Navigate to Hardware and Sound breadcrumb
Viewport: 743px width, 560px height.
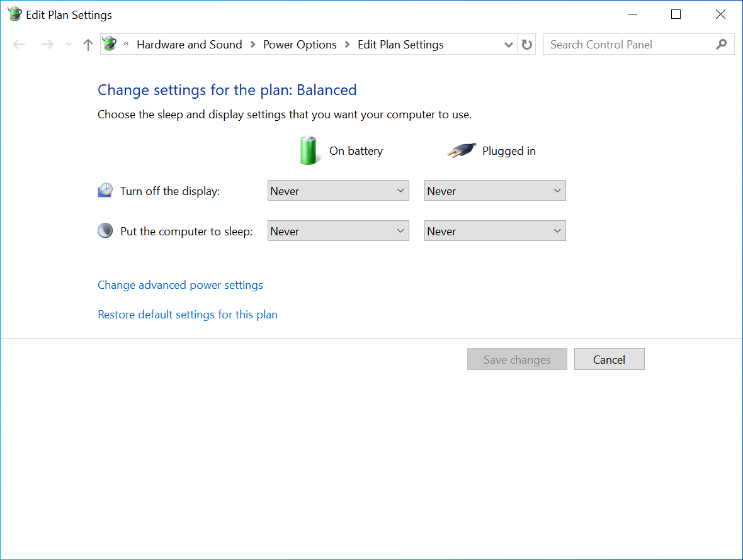189,45
